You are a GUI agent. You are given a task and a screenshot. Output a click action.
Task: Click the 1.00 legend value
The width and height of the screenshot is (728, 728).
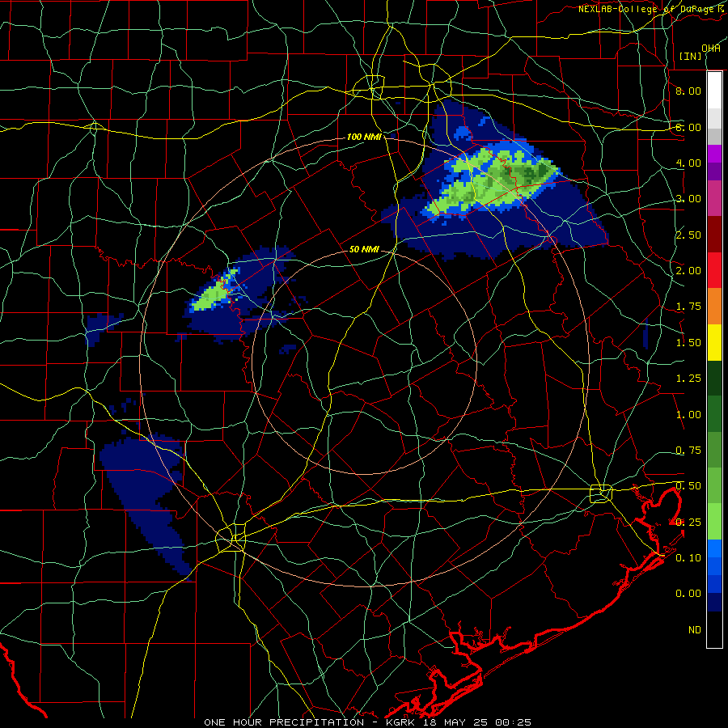point(688,415)
